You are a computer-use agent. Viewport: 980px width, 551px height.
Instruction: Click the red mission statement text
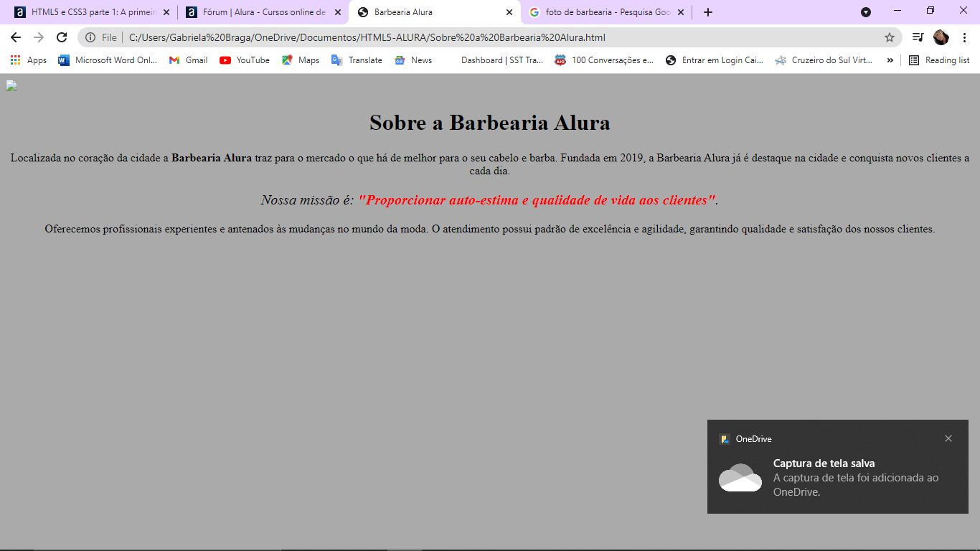537,200
